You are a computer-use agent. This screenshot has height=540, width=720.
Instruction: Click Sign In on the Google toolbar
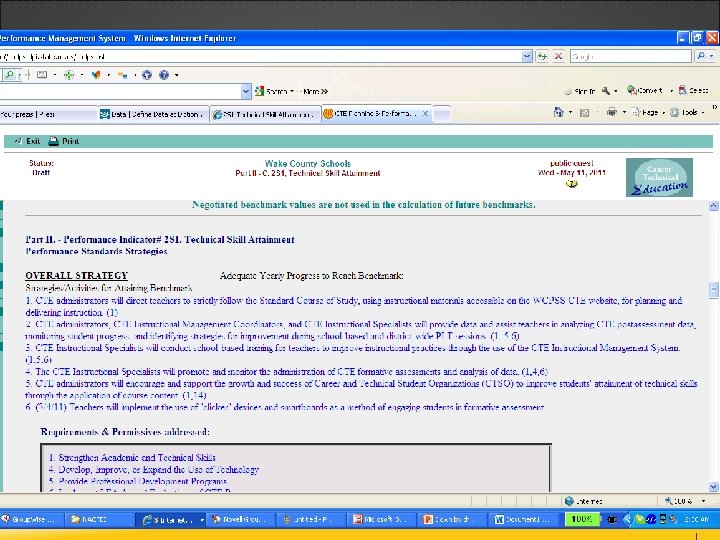(x=579, y=91)
